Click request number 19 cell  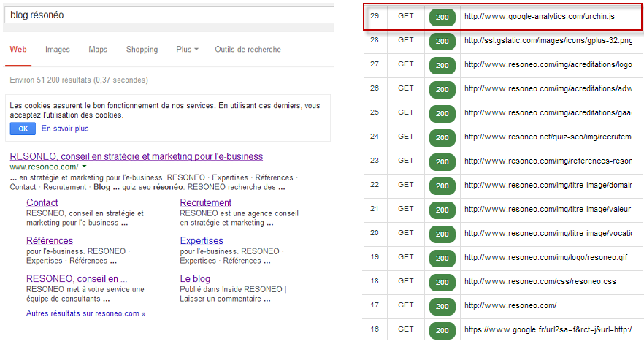[375, 257]
